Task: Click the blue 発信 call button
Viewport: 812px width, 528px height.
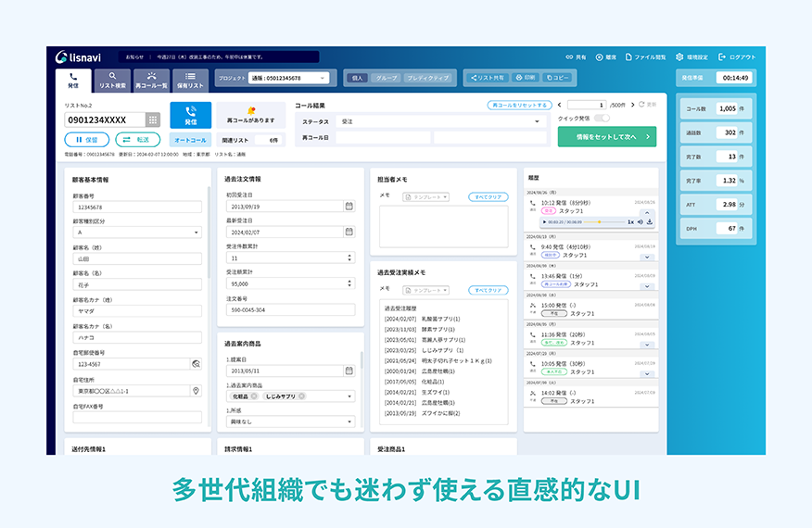Action: point(190,115)
